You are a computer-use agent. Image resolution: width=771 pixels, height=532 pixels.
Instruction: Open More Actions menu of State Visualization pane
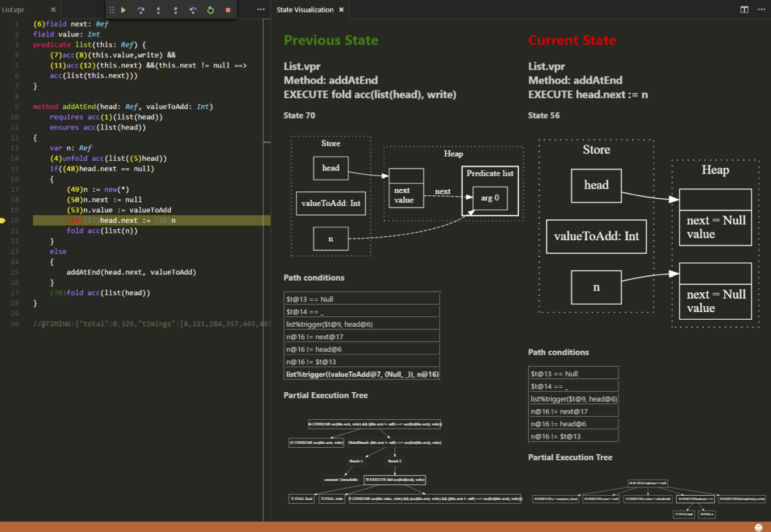click(x=761, y=9)
